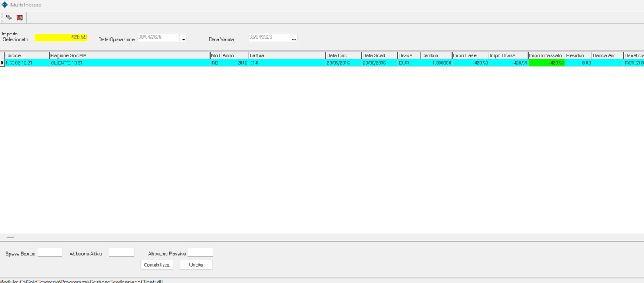The height and width of the screenshot is (283, 644).
Task: Click the EUR currency cell
Action: click(409, 63)
